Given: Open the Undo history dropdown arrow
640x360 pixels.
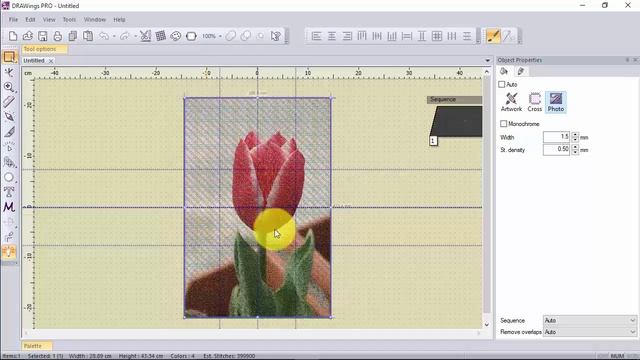Looking at the screenshot, I should point(114,36).
